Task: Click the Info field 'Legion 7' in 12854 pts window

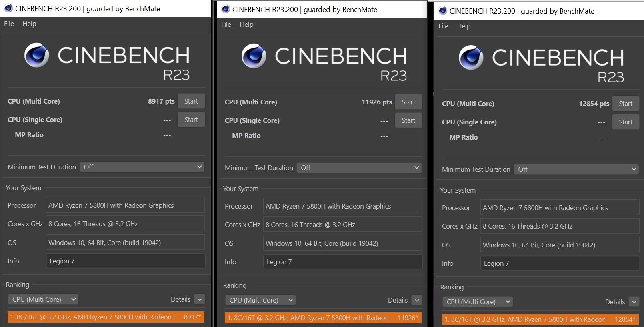Action: [x=560, y=263]
